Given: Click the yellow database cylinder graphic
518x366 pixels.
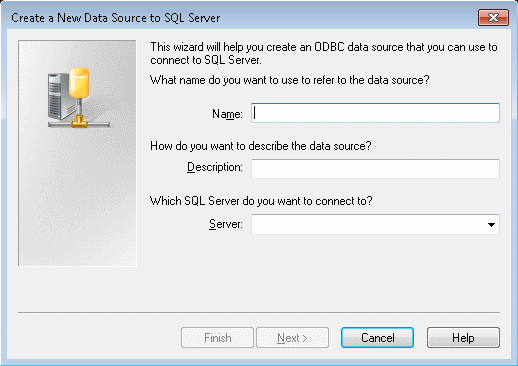Looking at the screenshot, I should (79, 82).
